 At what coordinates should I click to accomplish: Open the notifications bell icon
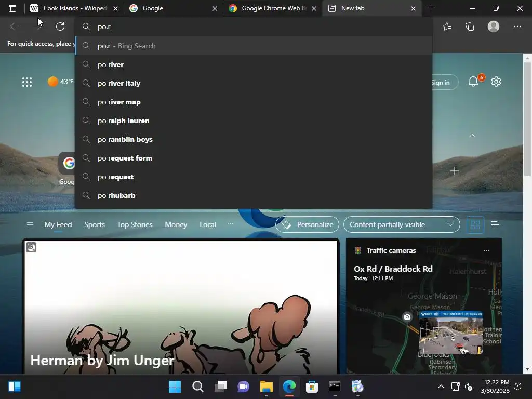473,82
